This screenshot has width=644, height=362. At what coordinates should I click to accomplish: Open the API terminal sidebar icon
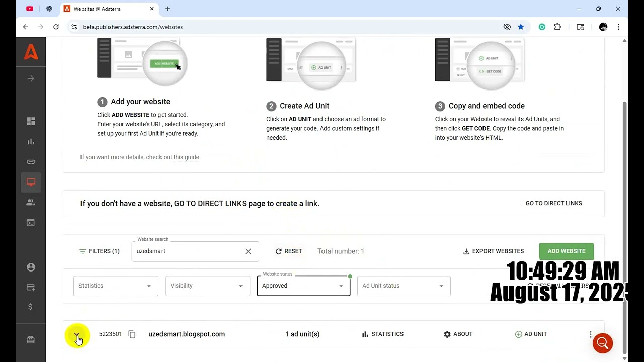tap(31, 223)
